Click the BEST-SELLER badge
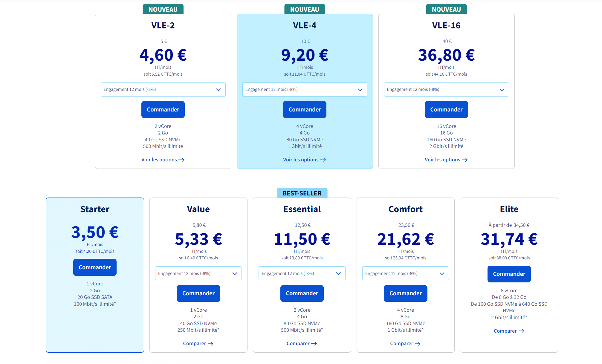602x364 pixels. click(302, 193)
